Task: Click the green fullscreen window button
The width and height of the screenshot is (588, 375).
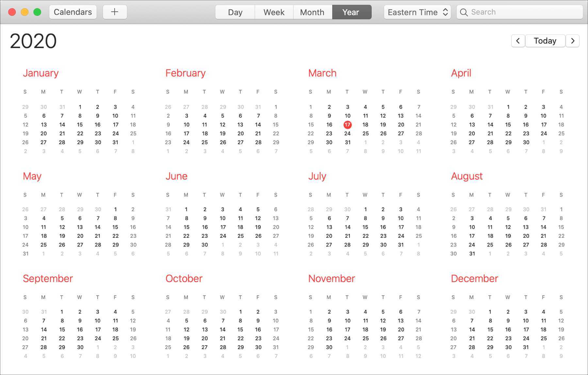Action: pos(37,12)
